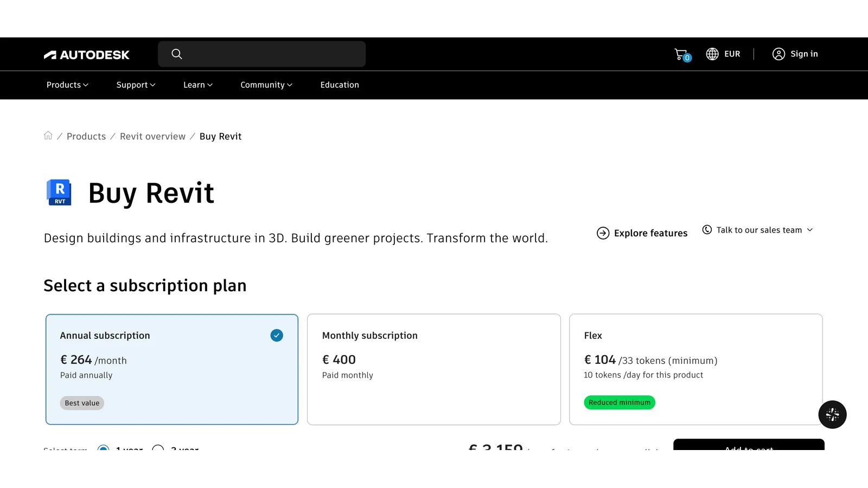
Task: Open Products breadcrumb link
Action: [x=86, y=136]
